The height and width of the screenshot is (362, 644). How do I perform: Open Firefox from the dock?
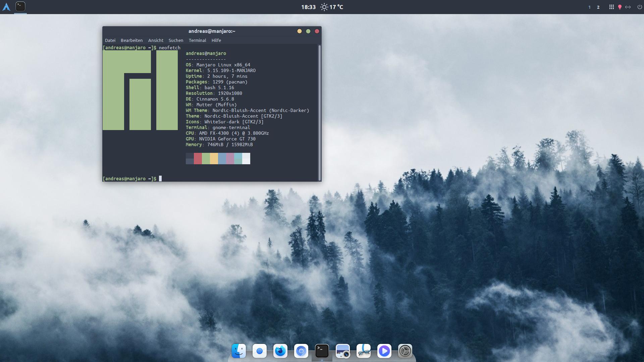[280, 351]
